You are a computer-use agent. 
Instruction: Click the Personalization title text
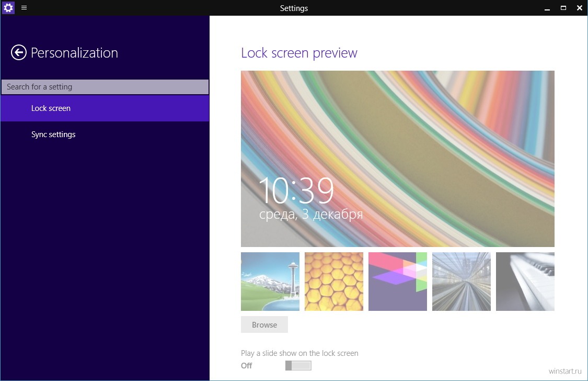[74, 53]
